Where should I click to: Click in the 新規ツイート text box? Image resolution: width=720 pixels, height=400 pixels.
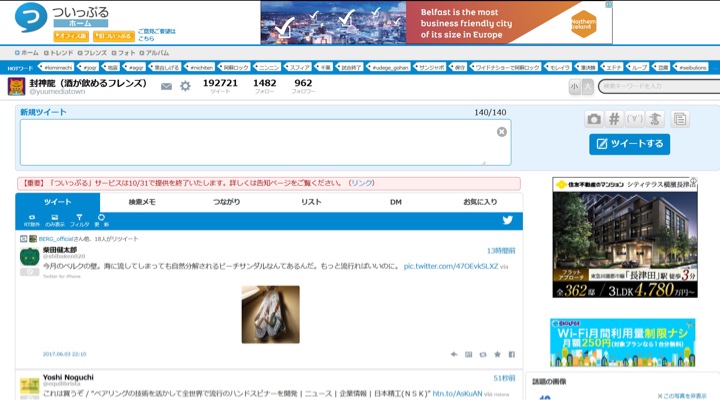pos(265,142)
